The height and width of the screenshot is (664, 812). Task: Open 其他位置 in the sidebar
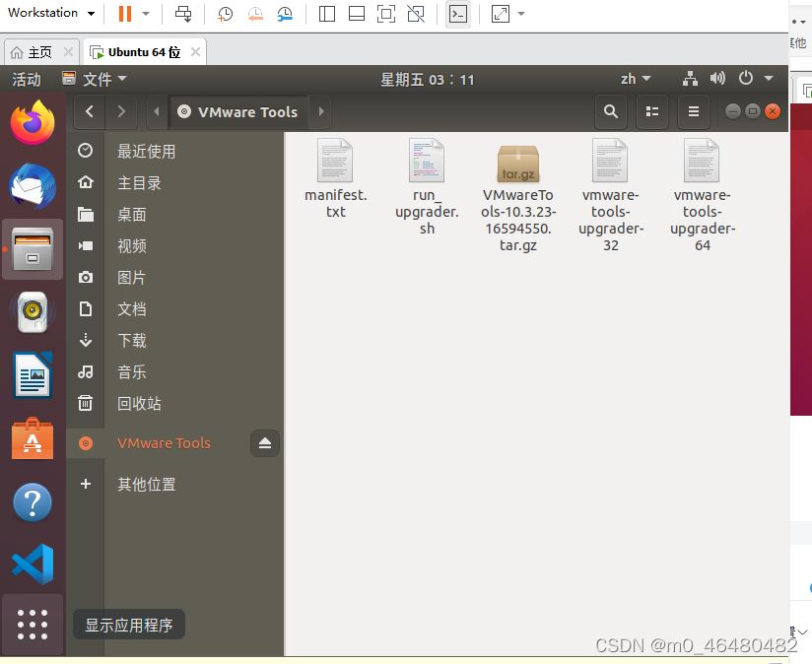pos(175,485)
